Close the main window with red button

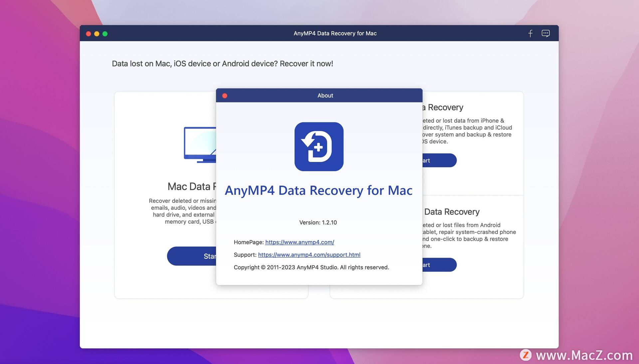[x=89, y=34]
